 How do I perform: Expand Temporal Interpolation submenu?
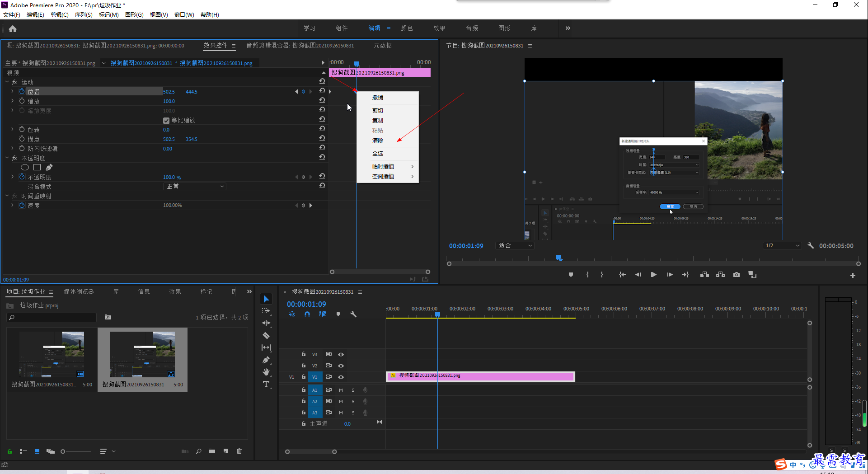[388, 166]
